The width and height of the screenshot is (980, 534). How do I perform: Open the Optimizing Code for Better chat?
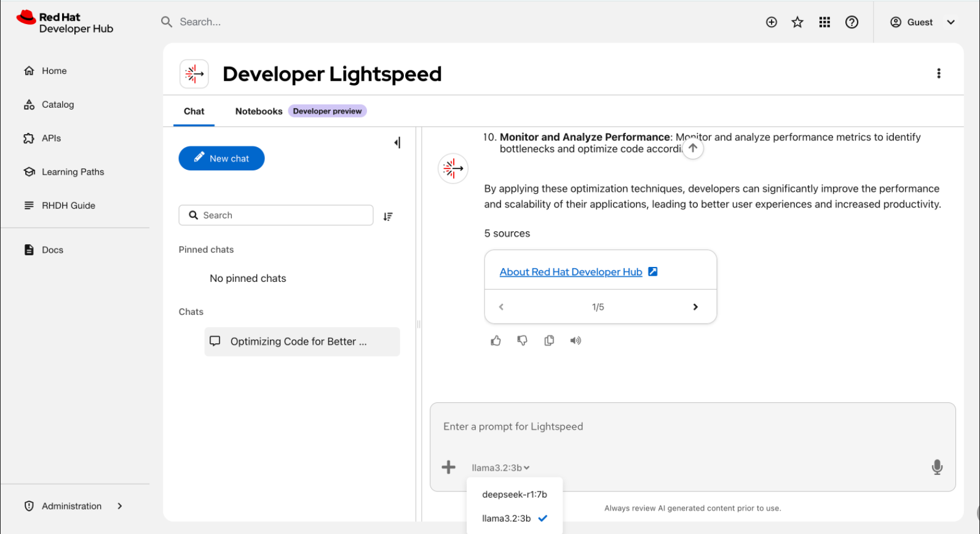pos(302,341)
